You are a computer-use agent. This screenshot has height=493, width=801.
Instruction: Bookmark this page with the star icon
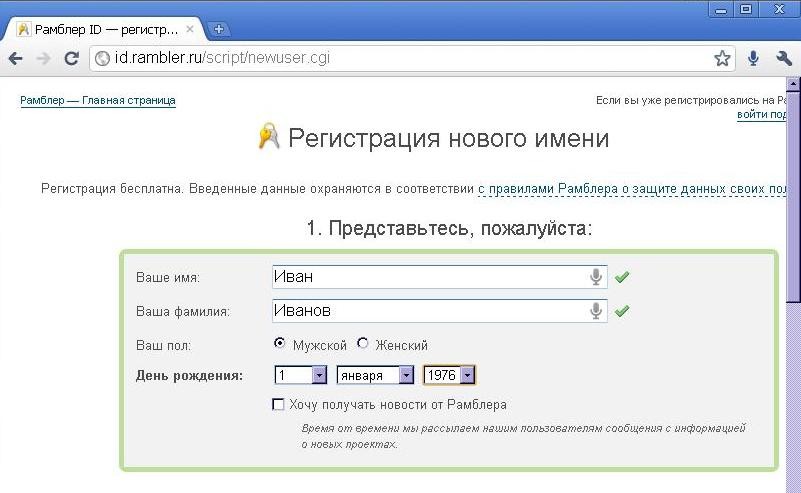click(722, 58)
